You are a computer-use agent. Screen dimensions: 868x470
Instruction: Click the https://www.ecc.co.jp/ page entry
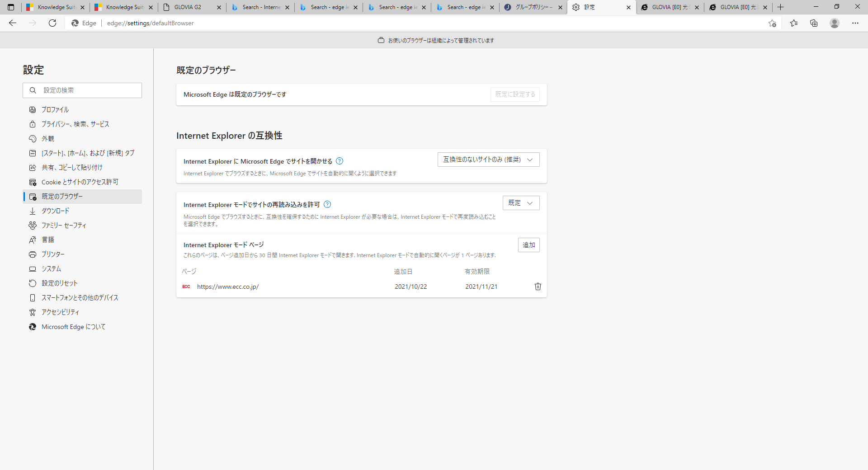[x=227, y=287]
